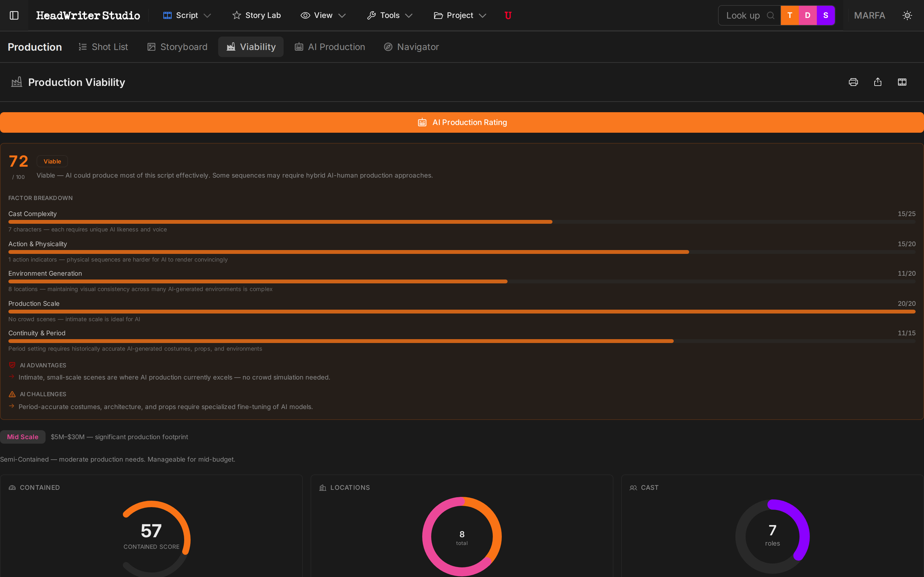Viewport: 924px width, 577px height.
Task: Click the AI Production Rating banner
Action: tap(462, 122)
